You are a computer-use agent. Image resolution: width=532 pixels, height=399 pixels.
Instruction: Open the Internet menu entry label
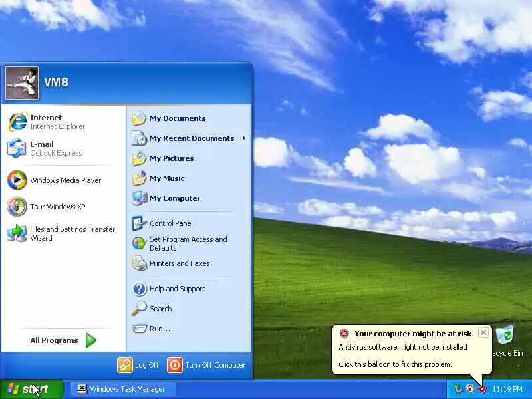point(46,118)
